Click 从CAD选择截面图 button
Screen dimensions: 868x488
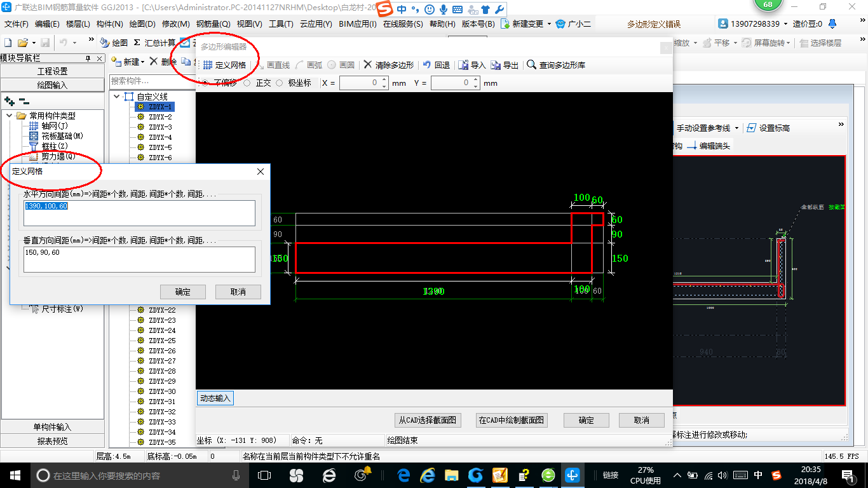(428, 420)
